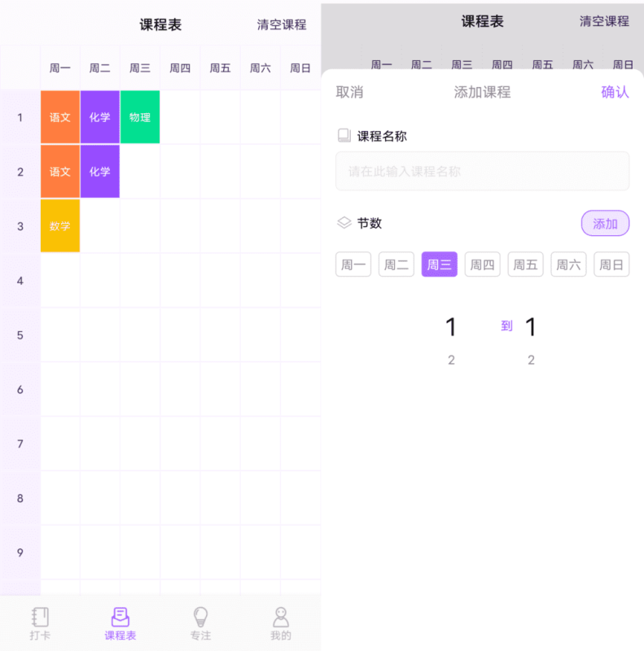Screen dimensions: 644x651
Task: Open Monday period 1 语文 course block
Action: click(59, 117)
